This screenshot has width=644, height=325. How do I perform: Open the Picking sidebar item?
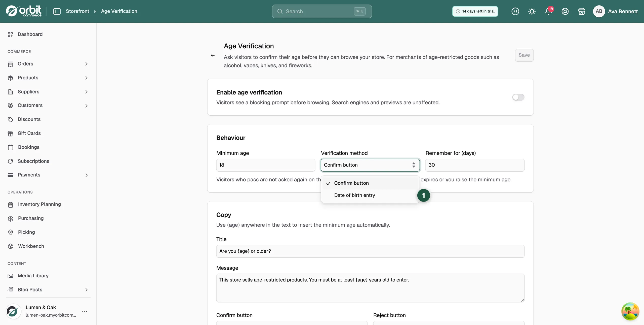[x=48, y=232]
